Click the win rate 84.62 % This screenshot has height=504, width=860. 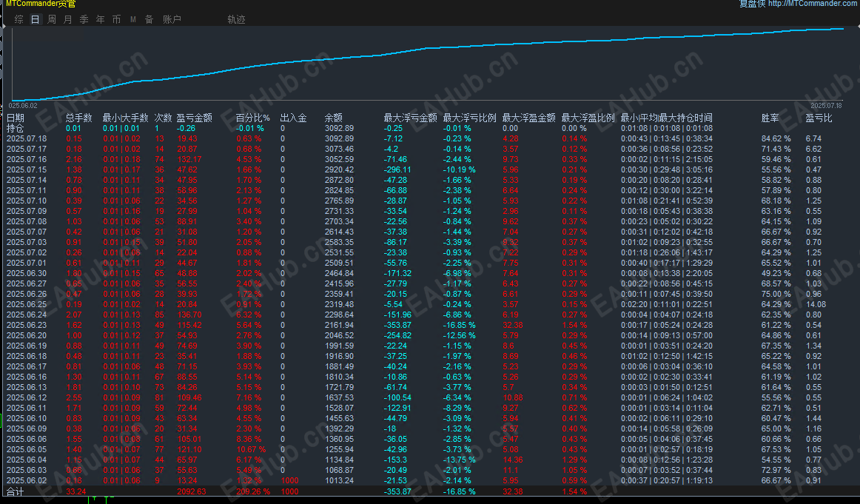point(776,138)
